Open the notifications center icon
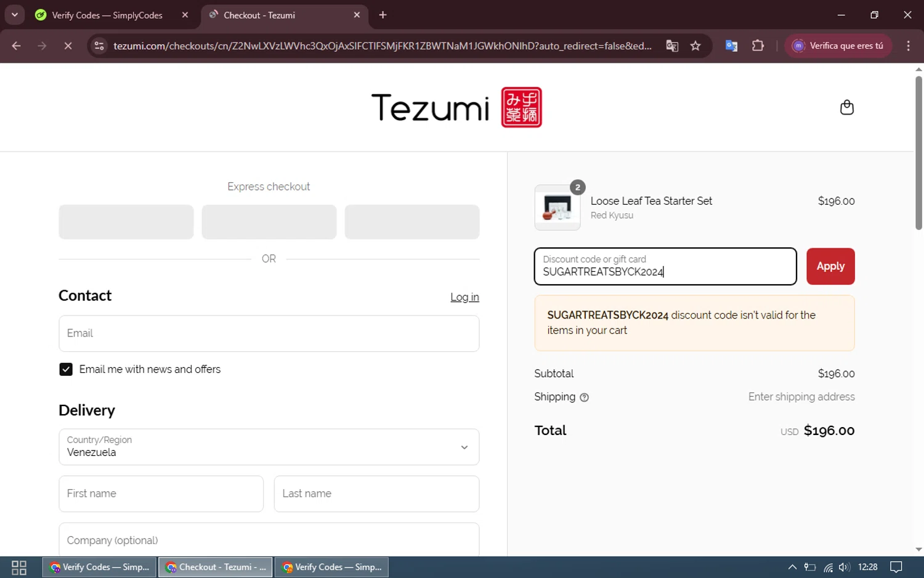Image resolution: width=924 pixels, height=578 pixels. tap(896, 567)
